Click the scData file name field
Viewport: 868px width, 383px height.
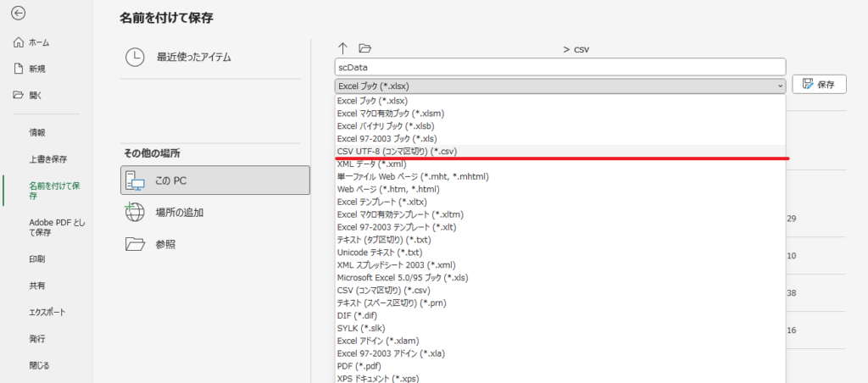tap(560, 67)
